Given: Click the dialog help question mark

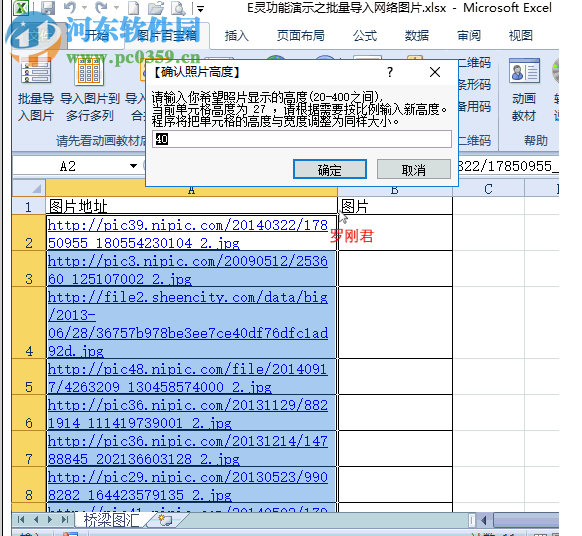Looking at the screenshot, I should click(389, 72).
